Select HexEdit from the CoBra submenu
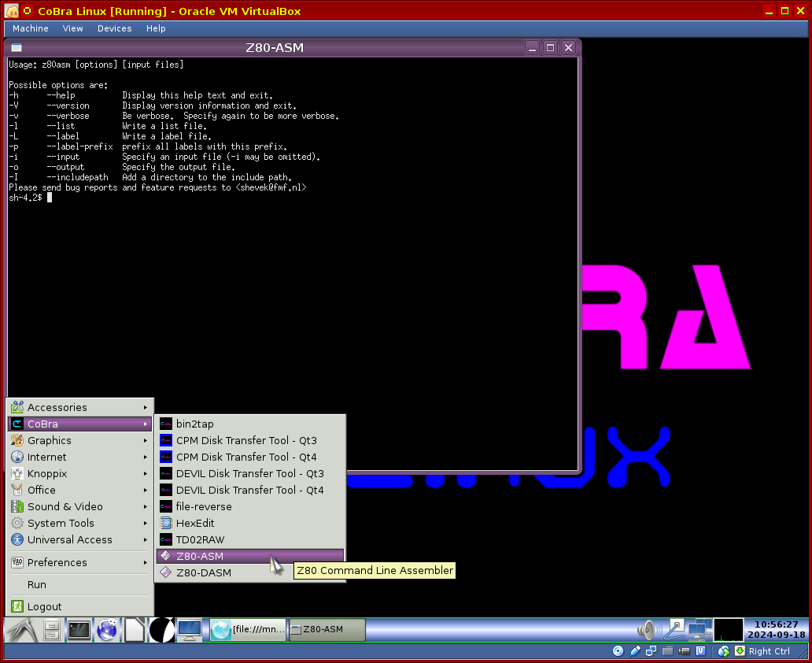Viewport: 812px width, 663px height. click(195, 523)
